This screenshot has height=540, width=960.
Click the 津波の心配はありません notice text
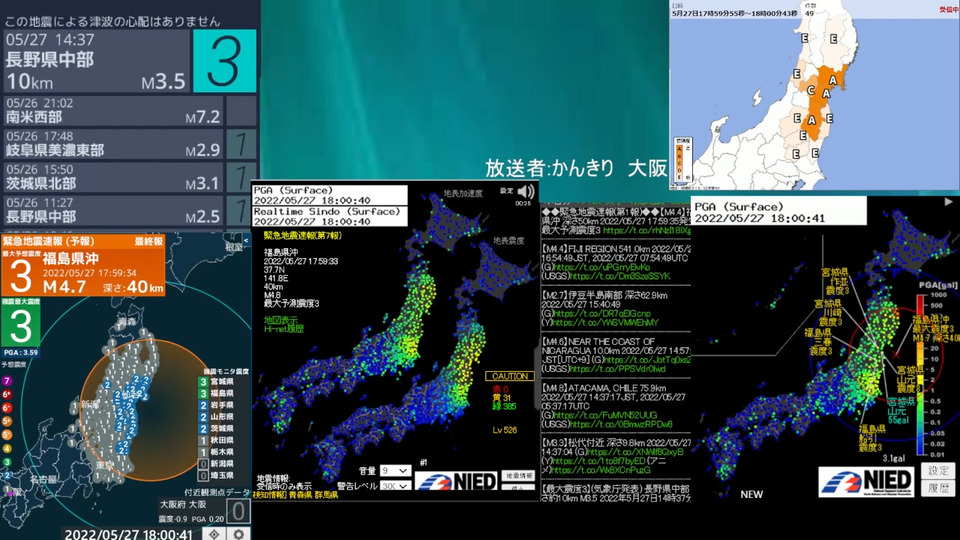click(x=113, y=21)
